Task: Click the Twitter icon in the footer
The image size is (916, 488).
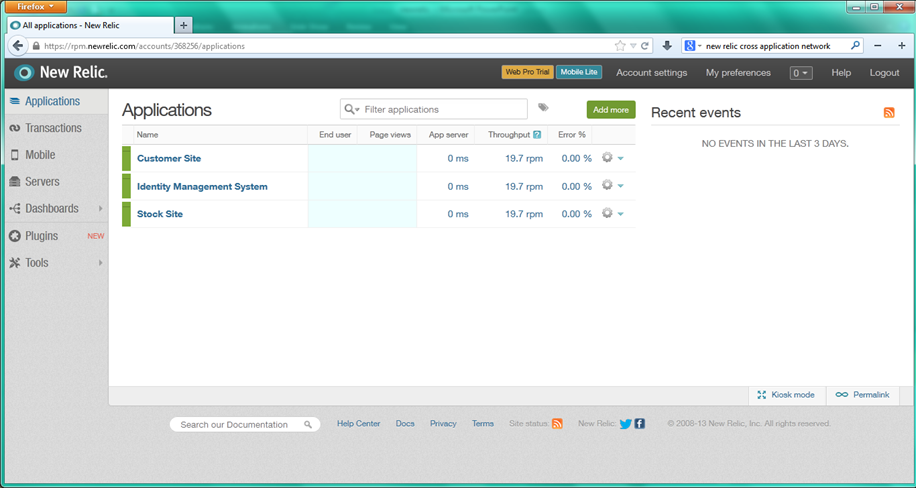Action: pyautogui.click(x=625, y=424)
